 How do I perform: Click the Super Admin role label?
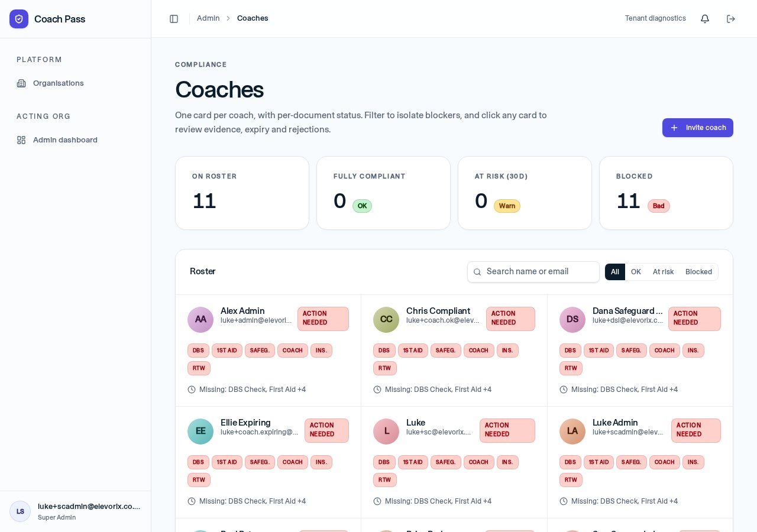[57, 518]
